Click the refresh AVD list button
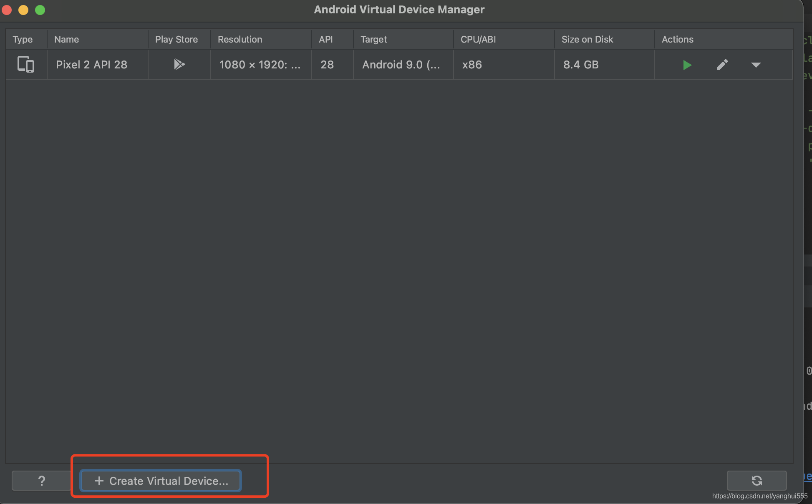This screenshot has height=504, width=812. click(x=757, y=481)
